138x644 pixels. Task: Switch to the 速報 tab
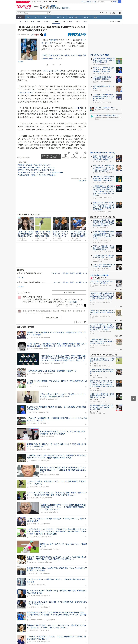pyautogui.click(x=28, y=17)
